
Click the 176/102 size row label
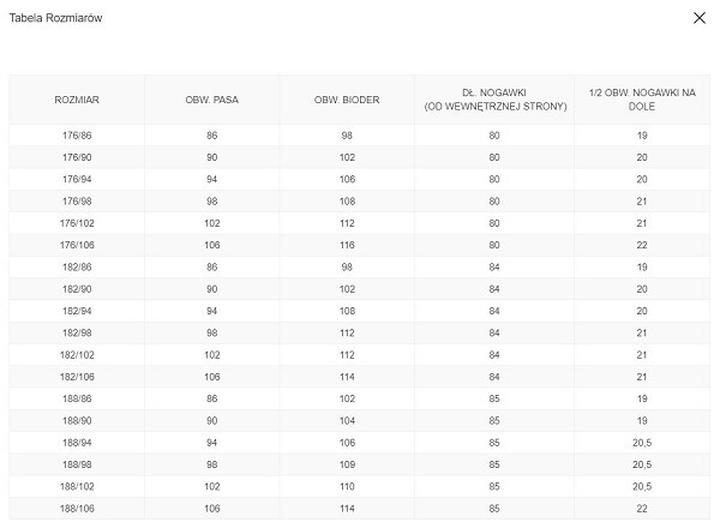pyautogui.click(x=77, y=223)
